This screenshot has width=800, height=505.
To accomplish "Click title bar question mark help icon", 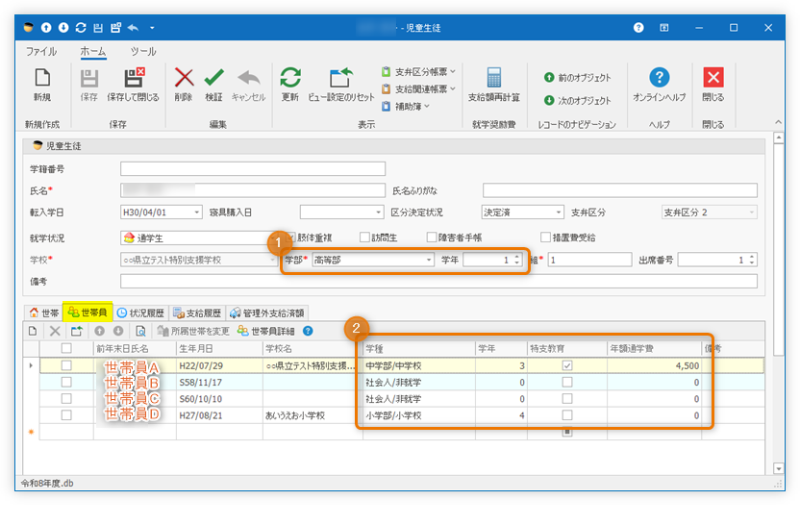I will pyautogui.click(x=638, y=28).
